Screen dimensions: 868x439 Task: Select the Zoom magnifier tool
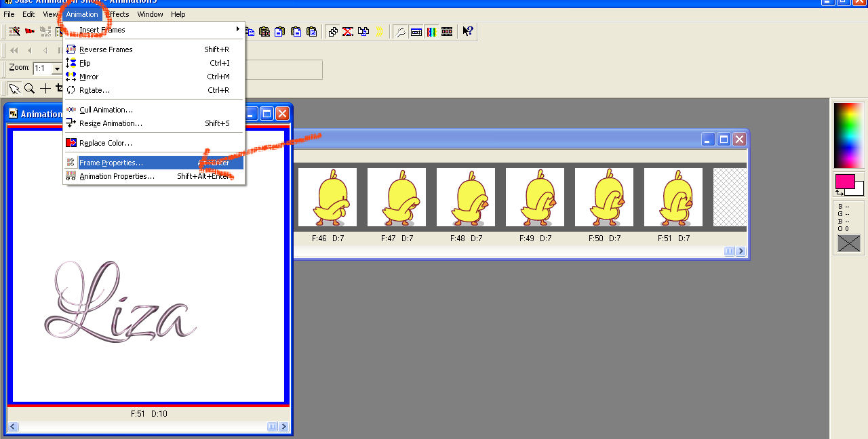tap(29, 88)
